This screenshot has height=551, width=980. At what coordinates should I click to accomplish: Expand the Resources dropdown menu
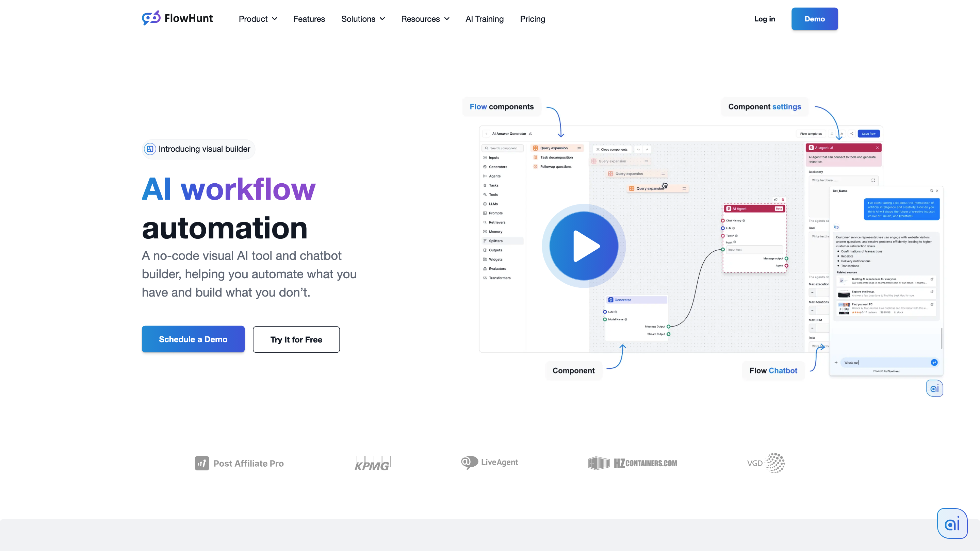(425, 19)
